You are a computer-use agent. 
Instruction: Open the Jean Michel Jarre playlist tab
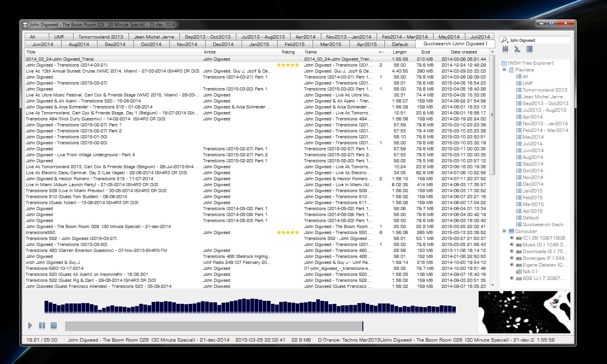tap(154, 37)
